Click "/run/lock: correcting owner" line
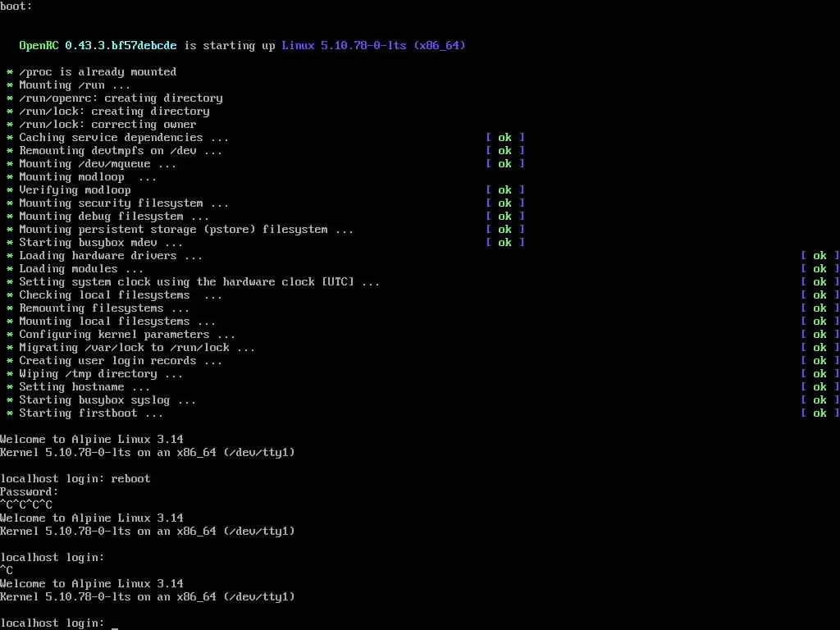 [107, 125]
